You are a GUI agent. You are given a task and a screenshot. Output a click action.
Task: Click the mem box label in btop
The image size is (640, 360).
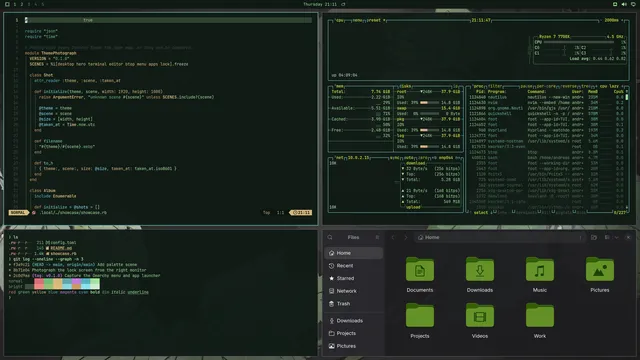pyautogui.click(x=339, y=86)
